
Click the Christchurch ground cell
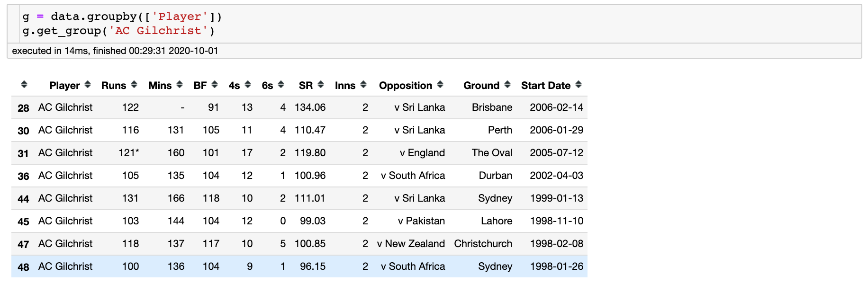(x=483, y=244)
